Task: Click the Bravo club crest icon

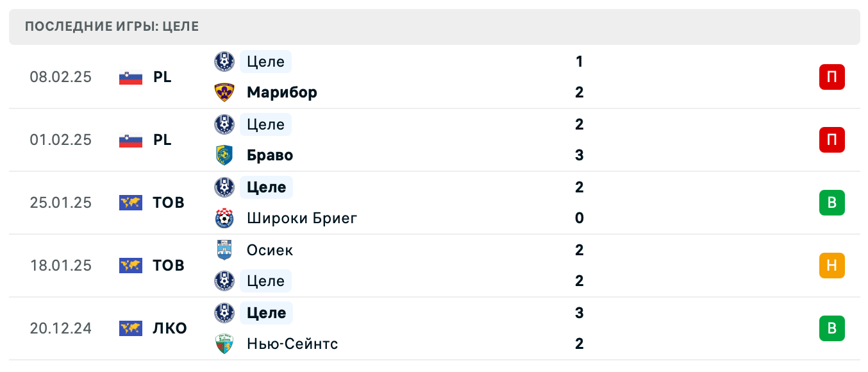Action: click(x=224, y=155)
